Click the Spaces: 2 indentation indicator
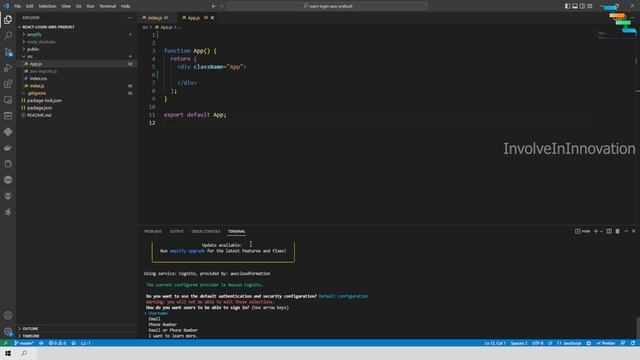640x360 pixels. (x=519, y=343)
